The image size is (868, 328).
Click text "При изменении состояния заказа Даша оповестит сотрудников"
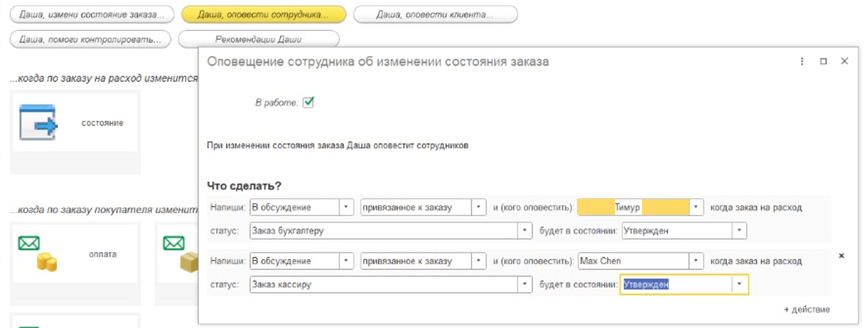[x=337, y=146]
